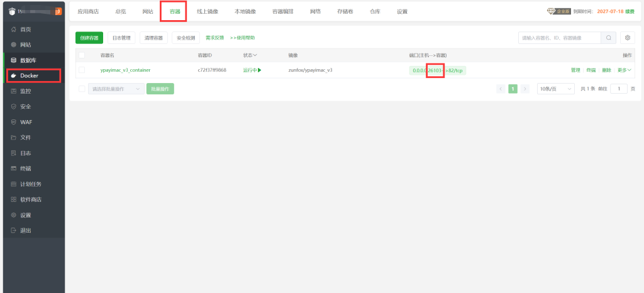Viewport: 644px width, 293px height.
Task: Open the 10条/页 page size dropdown
Action: pyautogui.click(x=556, y=89)
